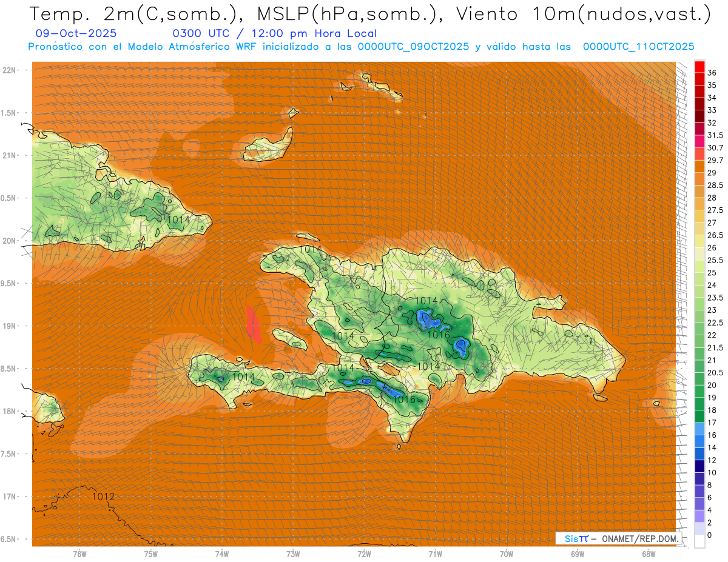Select the "71W" longitude label
The image size is (728, 562).
click(435, 554)
